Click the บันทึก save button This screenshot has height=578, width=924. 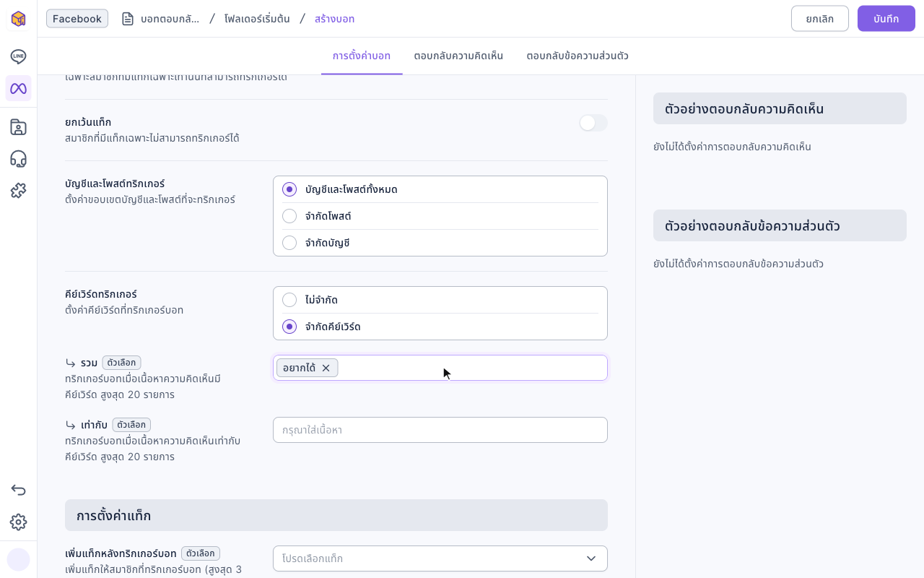pos(886,19)
